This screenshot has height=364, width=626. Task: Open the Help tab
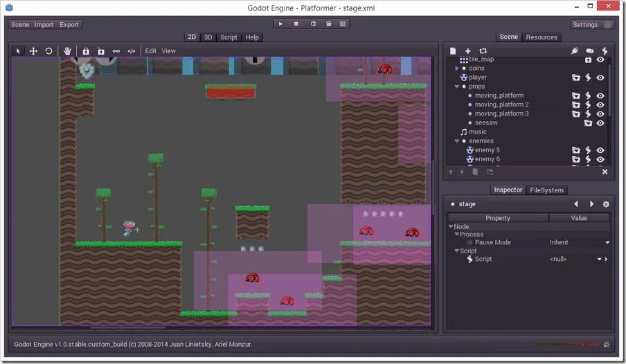coord(252,37)
